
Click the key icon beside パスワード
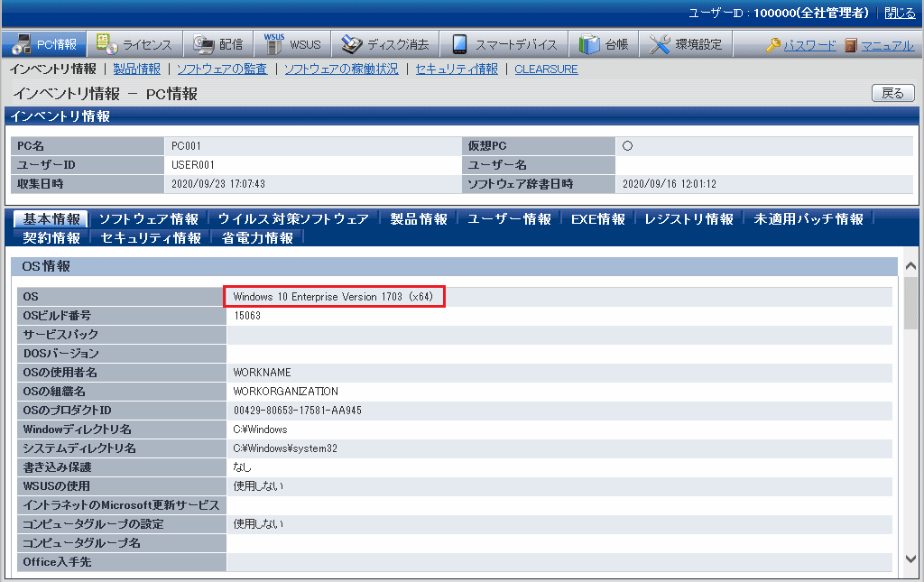point(773,45)
